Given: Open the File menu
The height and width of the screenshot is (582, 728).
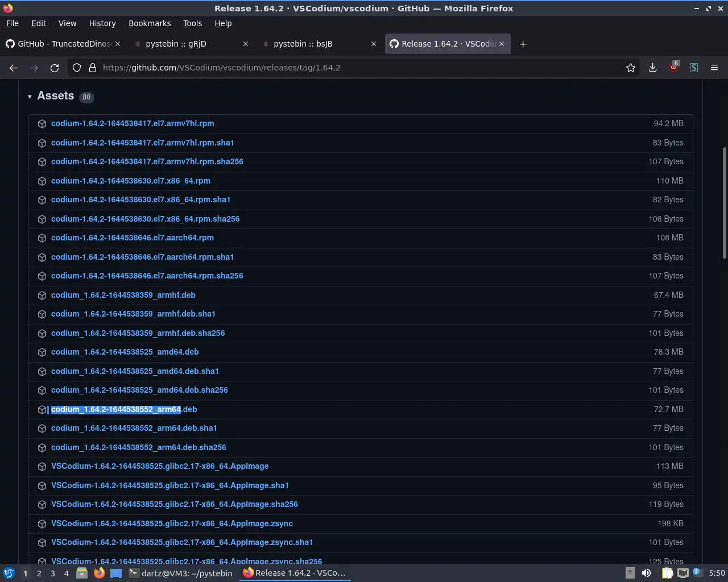Looking at the screenshot, I should (12, 23).
